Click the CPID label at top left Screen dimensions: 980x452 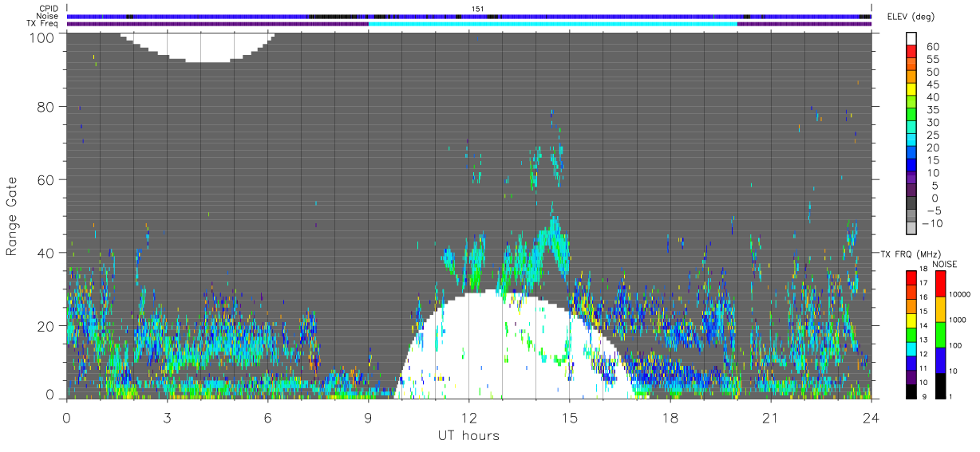tap(49, 9)
